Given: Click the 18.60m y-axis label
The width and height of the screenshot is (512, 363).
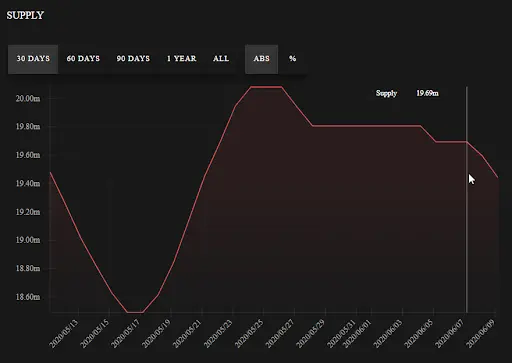Looking at the screenshot, I should click(28, 297).
